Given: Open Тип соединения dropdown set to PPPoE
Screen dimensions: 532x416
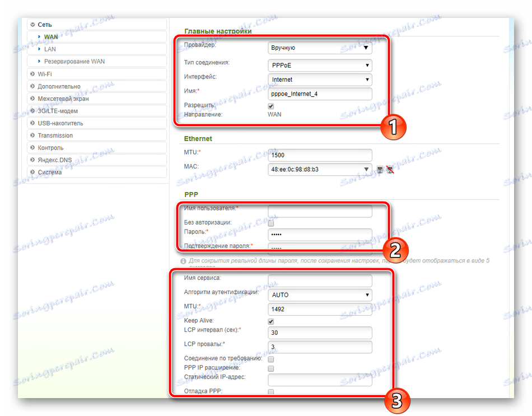Looking at the screenshot, I should (320, 65).
